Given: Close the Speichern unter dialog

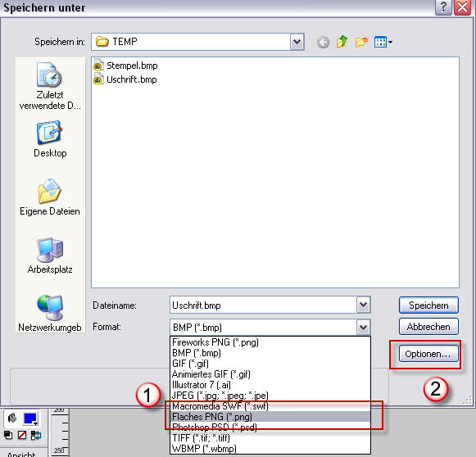Looking at the screenshot, I should pos(462,7).
